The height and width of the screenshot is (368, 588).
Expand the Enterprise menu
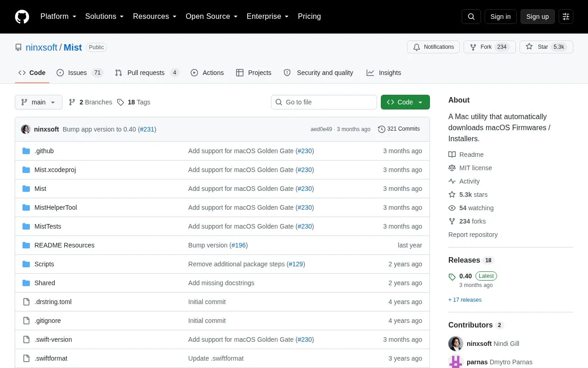268,17
